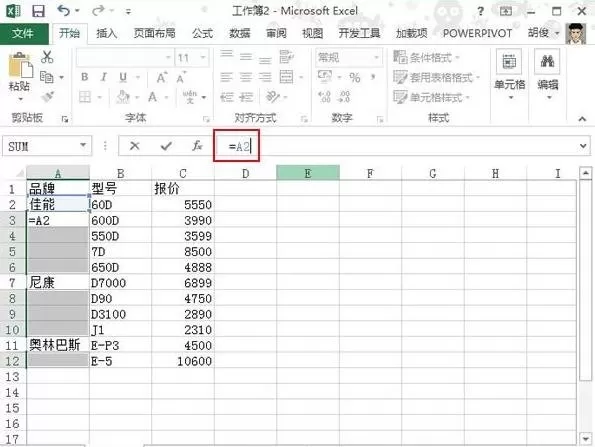
Task: Open 套用表格格式 table format menu
Action: (x=436, y=77)
